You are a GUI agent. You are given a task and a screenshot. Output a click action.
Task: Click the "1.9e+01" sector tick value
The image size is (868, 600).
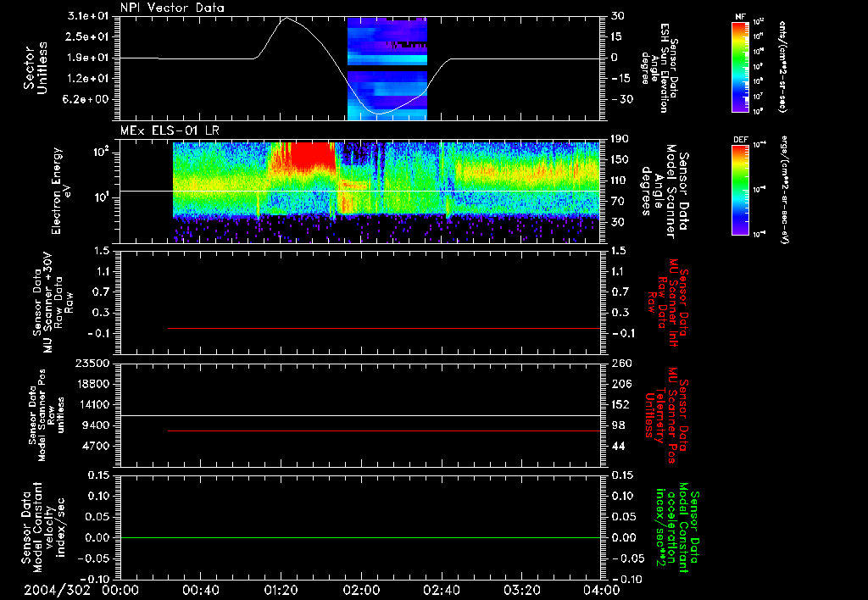coord(88,58)
